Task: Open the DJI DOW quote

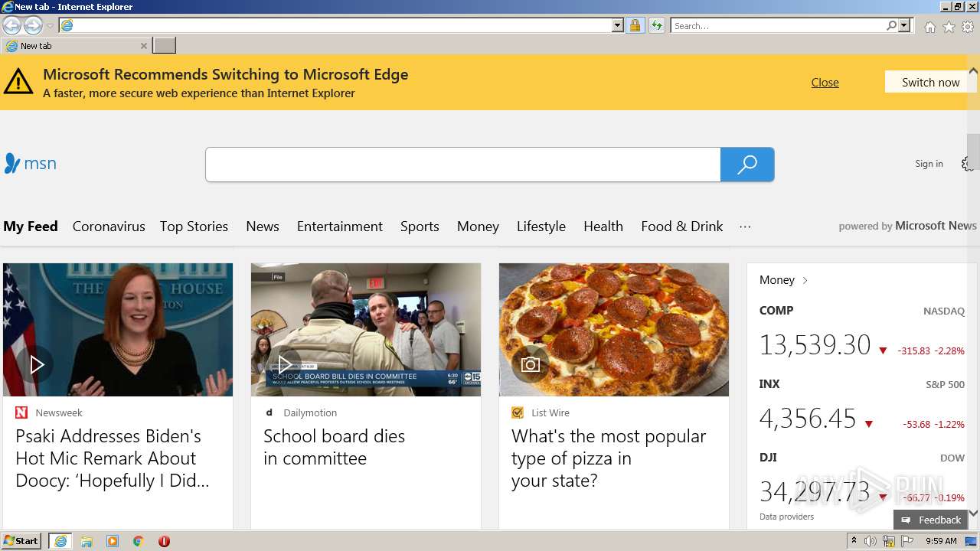Action: coord(861,479)
